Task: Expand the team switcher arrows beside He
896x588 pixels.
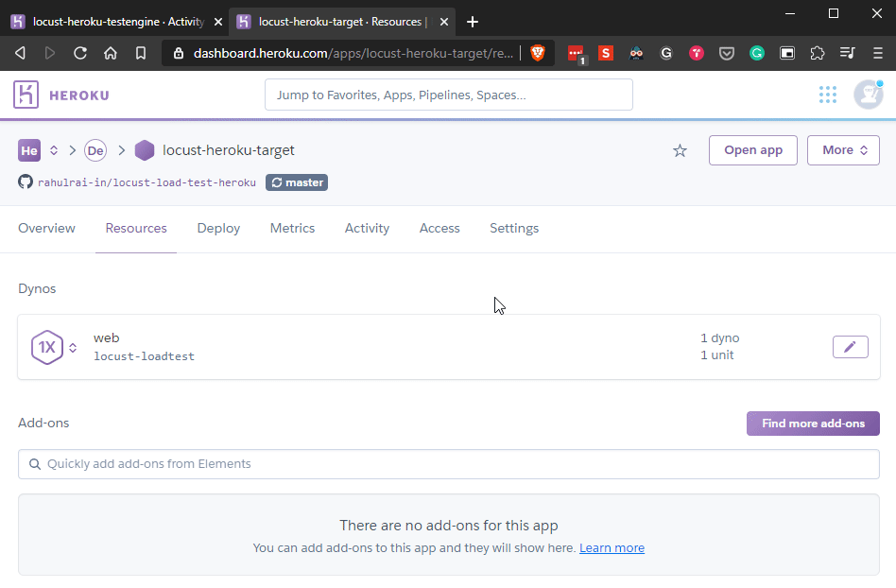Action: click(x=54, y=150)
